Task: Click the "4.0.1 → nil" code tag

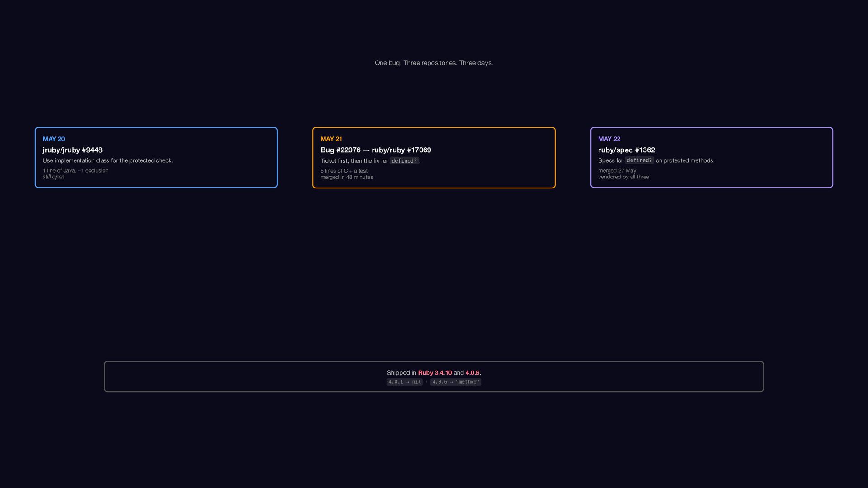Action: point(405,382)
